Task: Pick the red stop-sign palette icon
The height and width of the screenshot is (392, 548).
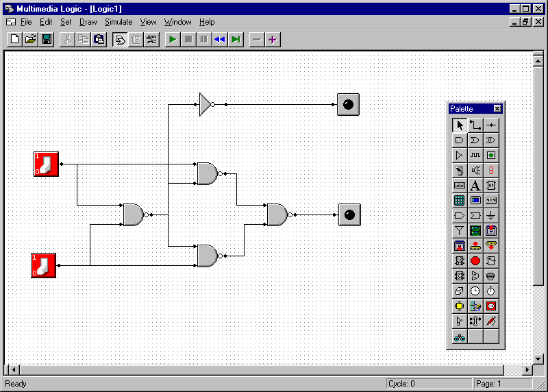Action: click(x=475, y=260)
